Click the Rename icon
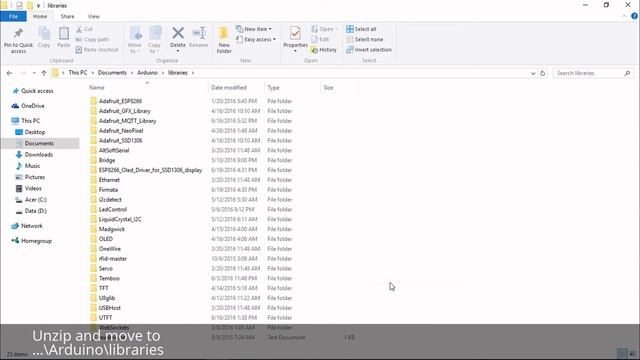 199,33
